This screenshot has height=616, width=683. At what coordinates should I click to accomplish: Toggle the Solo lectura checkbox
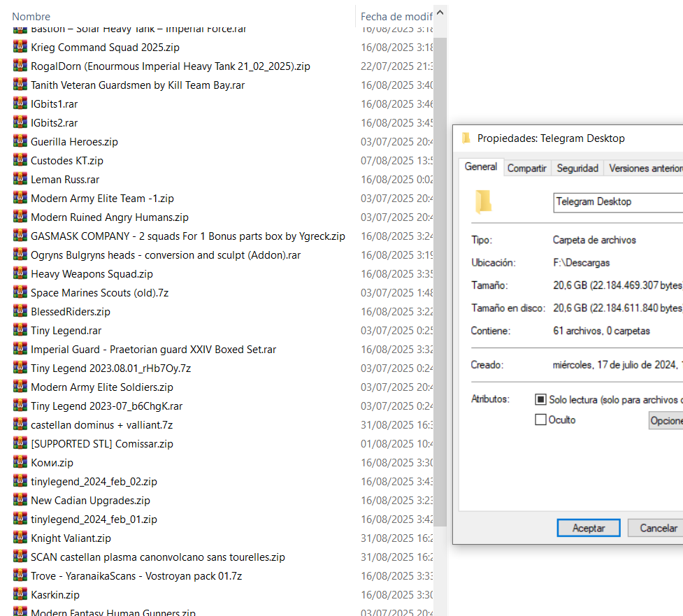540,399
